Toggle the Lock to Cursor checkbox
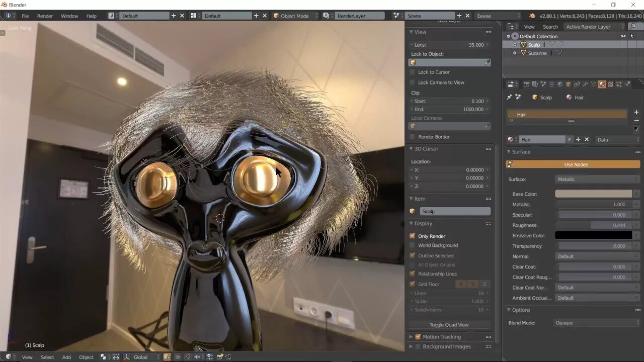 point(413,72)
